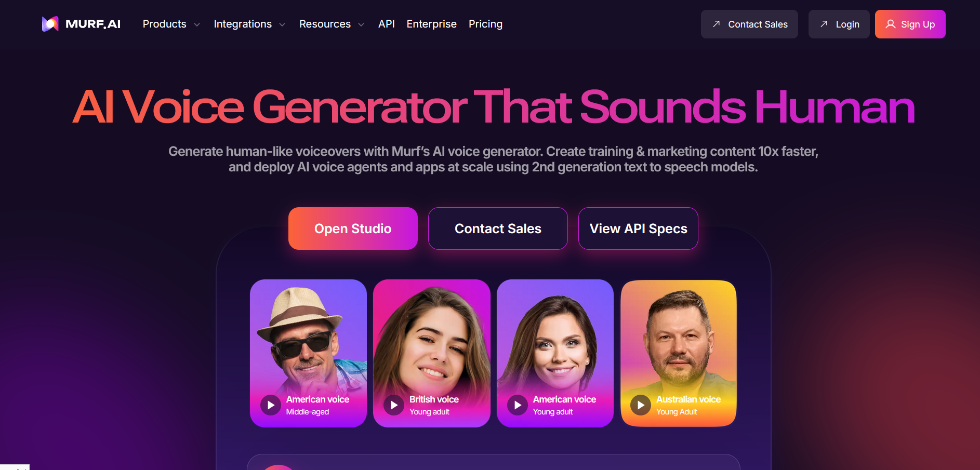
Task: Play the British voice sample
Action: coord(394,405)
